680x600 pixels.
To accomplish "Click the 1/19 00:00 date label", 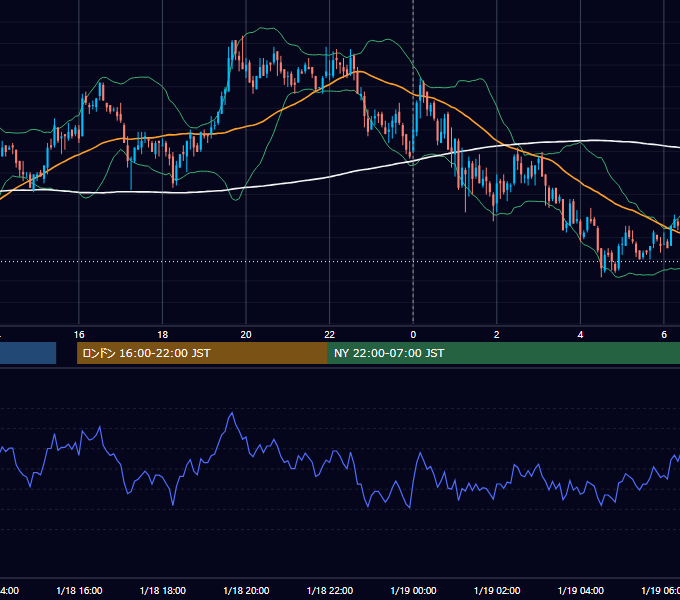I will click(x=413, y=590).
